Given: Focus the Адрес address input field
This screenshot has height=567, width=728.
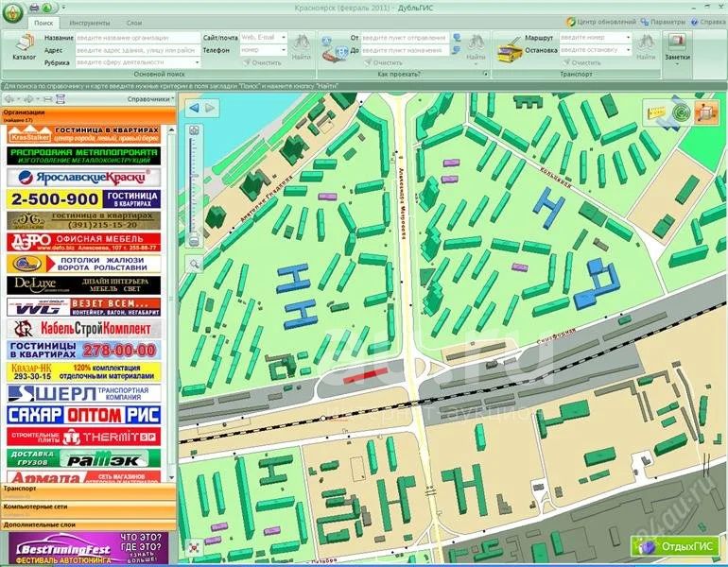Looking at the screenshot, I should pyautogui.click(x=137, y=50).
